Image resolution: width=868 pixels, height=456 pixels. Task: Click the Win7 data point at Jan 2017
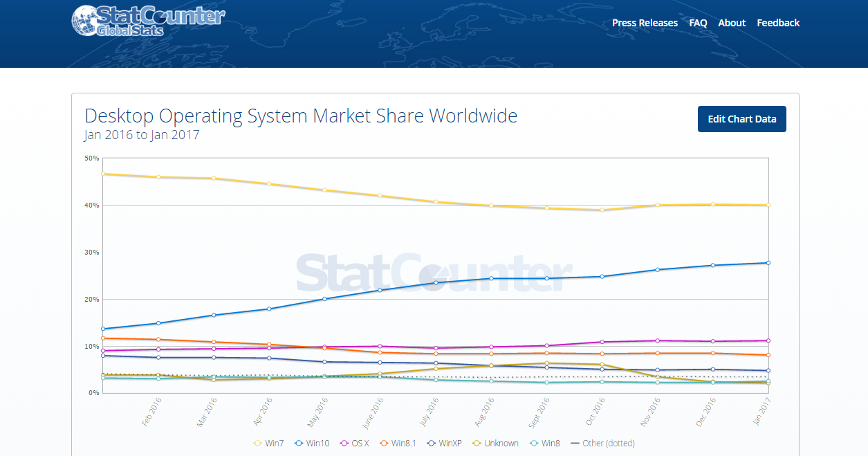(x=768, y=205)
